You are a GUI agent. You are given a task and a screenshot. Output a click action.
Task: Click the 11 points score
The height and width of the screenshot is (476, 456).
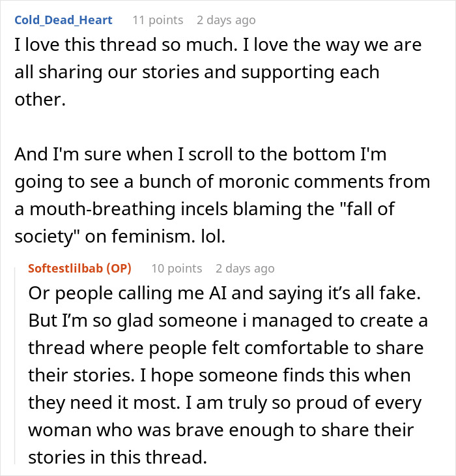(158, 20)
